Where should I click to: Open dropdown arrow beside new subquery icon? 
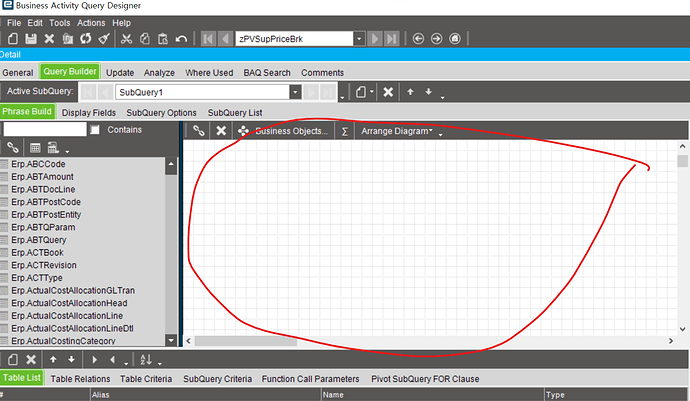click(372, 92)
